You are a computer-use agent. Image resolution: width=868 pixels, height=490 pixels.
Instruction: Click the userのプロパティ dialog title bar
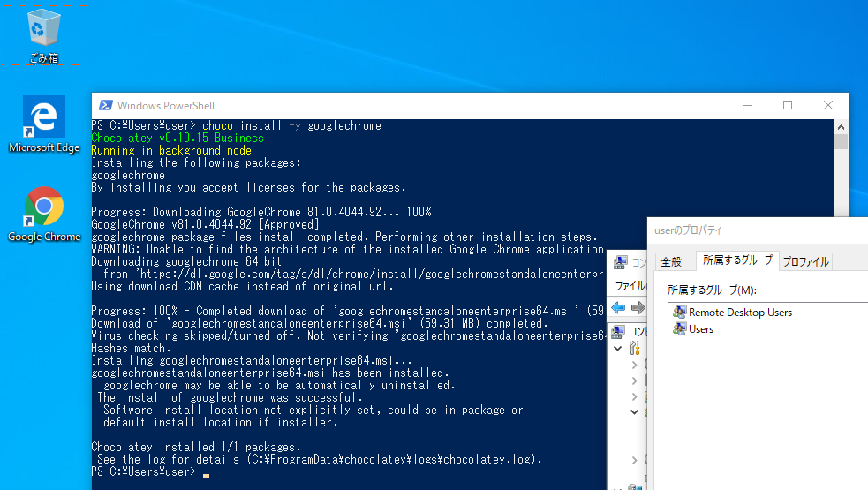(x=758, y=230)
